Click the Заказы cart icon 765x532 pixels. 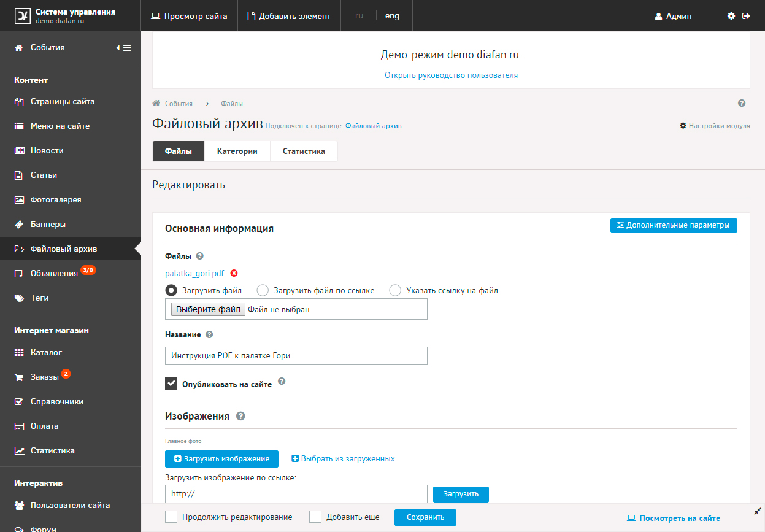[x=19, y=377]
